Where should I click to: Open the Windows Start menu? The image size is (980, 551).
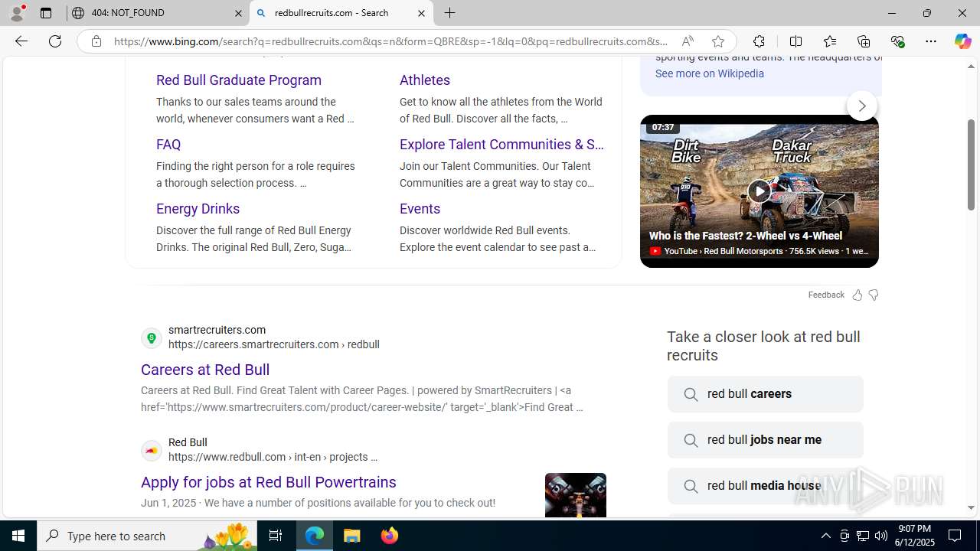coord(18,536)
